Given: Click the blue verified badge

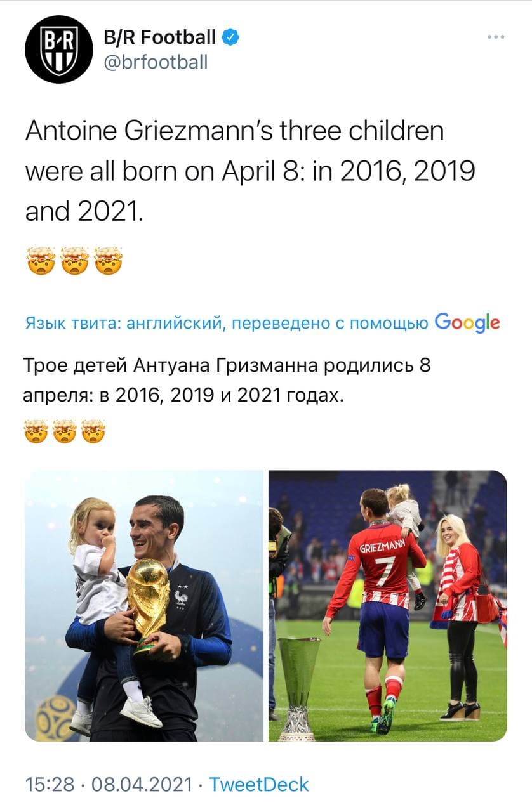Looking at the screenshot, I should point(230,38).
